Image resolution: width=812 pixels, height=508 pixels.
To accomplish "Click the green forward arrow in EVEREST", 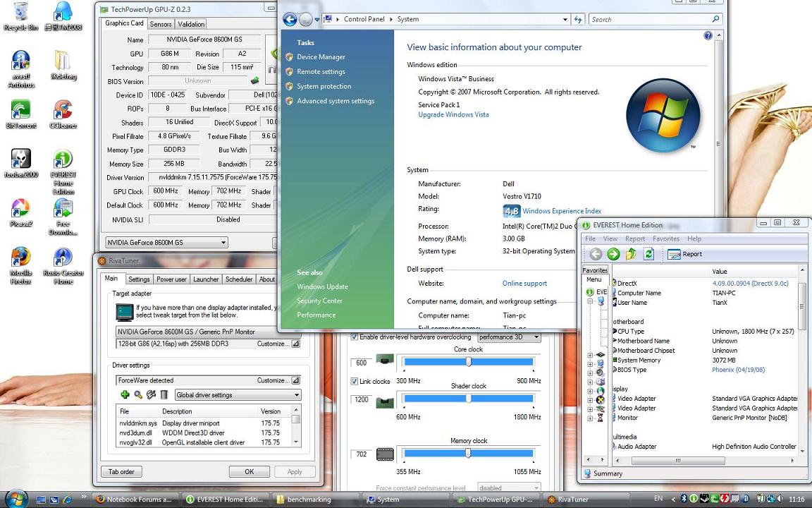I will 613,254.
